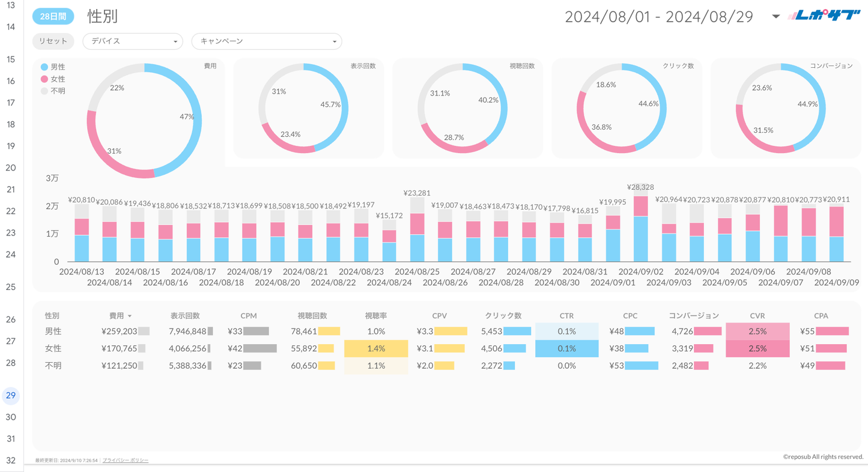Select the 表示回数 column header
Screen dimensions: 868x472
coord(185,316)
